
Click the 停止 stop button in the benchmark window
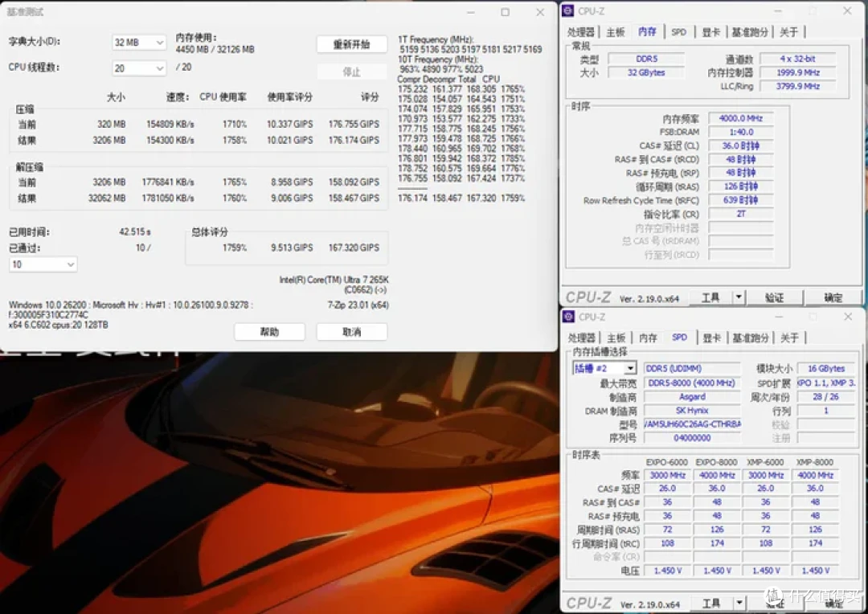(x=351, y=72)
